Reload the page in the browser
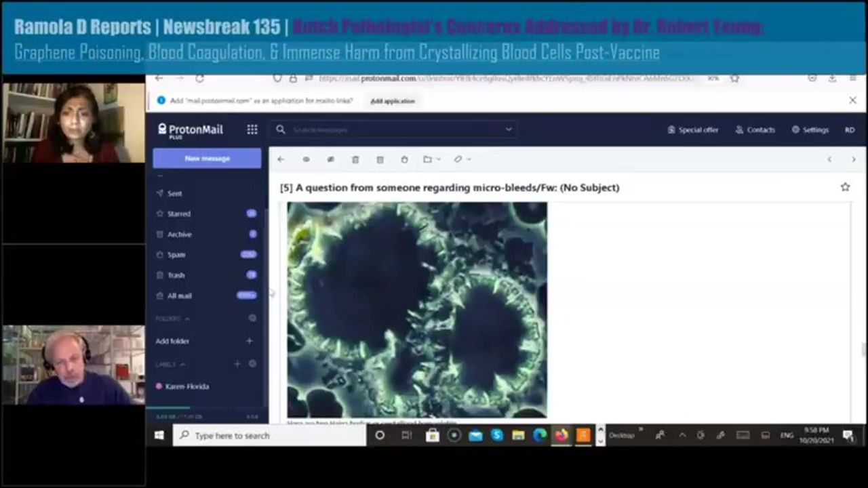Screen dimensions: 868x488 pyautogui.click(x=199, y=79)
